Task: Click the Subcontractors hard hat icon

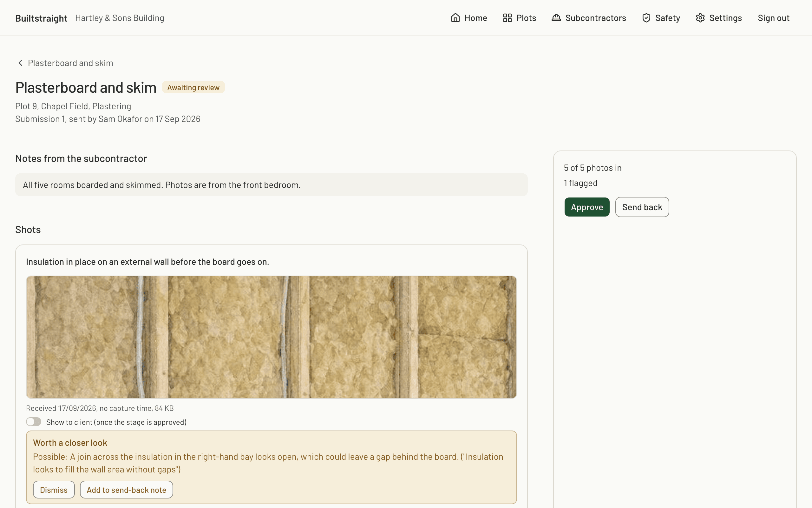Action: 556,18
